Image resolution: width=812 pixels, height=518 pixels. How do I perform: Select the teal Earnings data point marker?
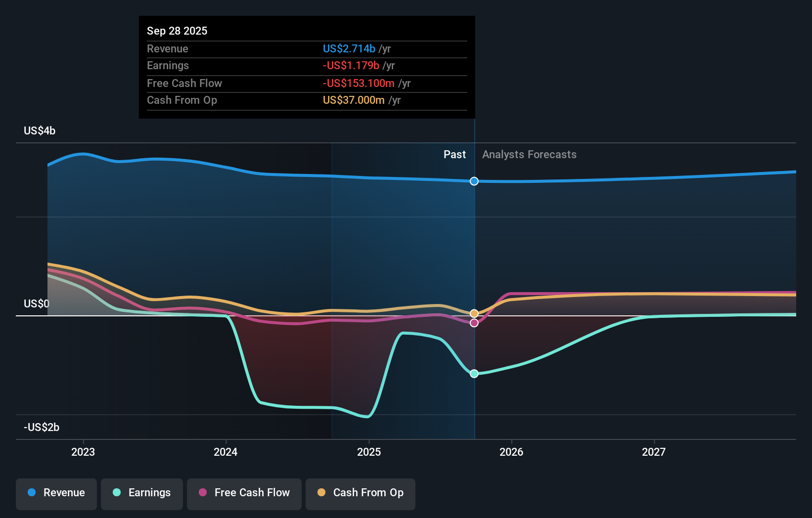coord(474,374)
